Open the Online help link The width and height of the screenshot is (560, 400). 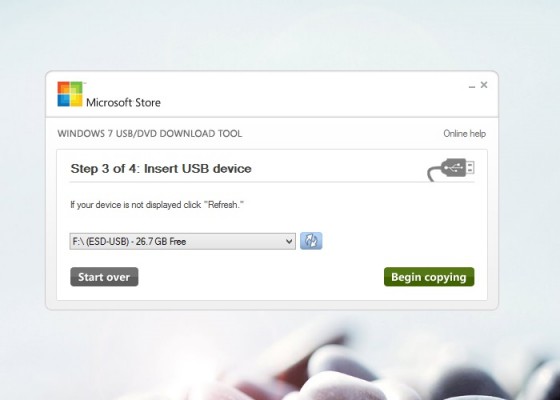[x=464, y=134]
